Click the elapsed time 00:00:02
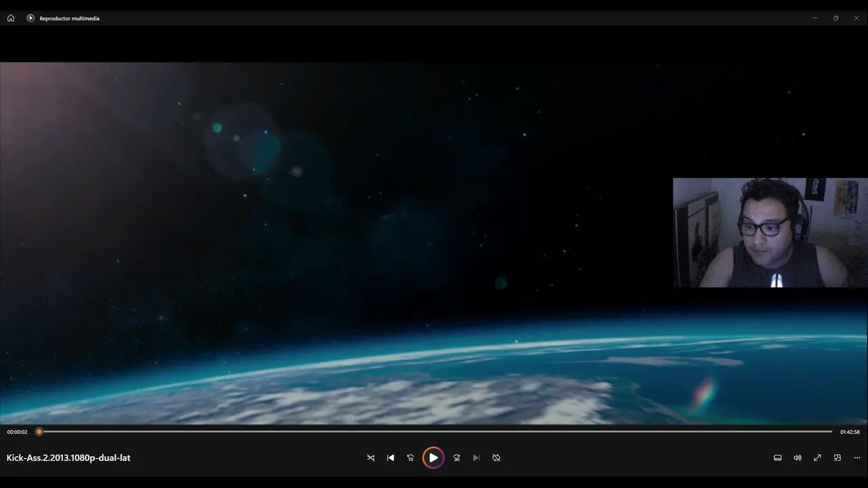 17,432
